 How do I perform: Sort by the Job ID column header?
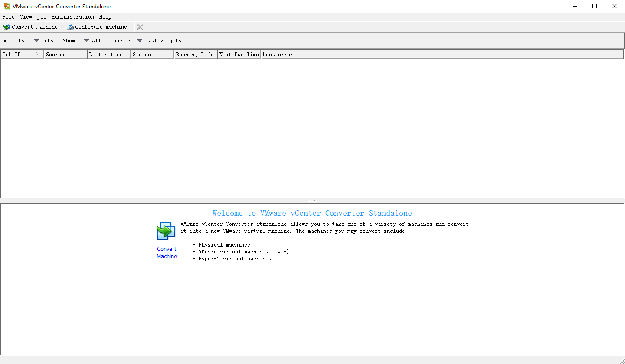22,55
